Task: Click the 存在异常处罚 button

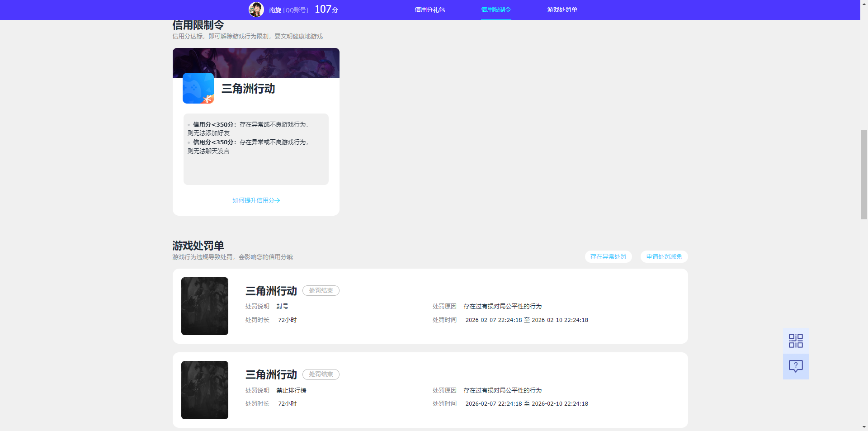Action: (608, 256)
